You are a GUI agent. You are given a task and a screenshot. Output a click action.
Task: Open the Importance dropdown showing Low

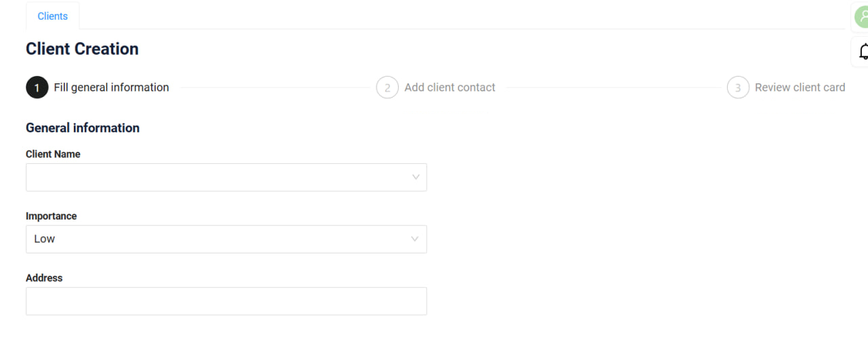(226, 239)
